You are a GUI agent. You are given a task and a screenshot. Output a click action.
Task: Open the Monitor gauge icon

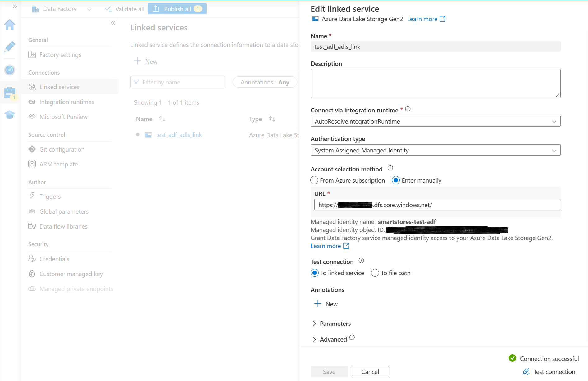[x=10, y=70]
